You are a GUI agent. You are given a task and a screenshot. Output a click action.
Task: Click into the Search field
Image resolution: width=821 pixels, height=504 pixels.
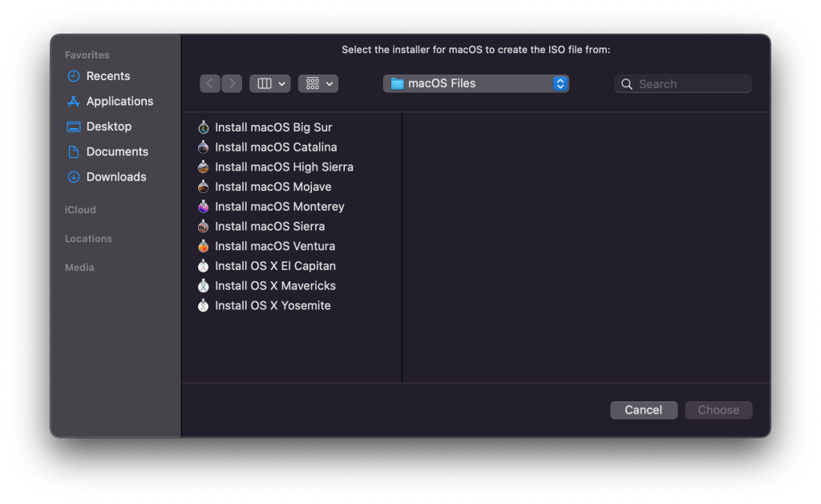(683, 84)
